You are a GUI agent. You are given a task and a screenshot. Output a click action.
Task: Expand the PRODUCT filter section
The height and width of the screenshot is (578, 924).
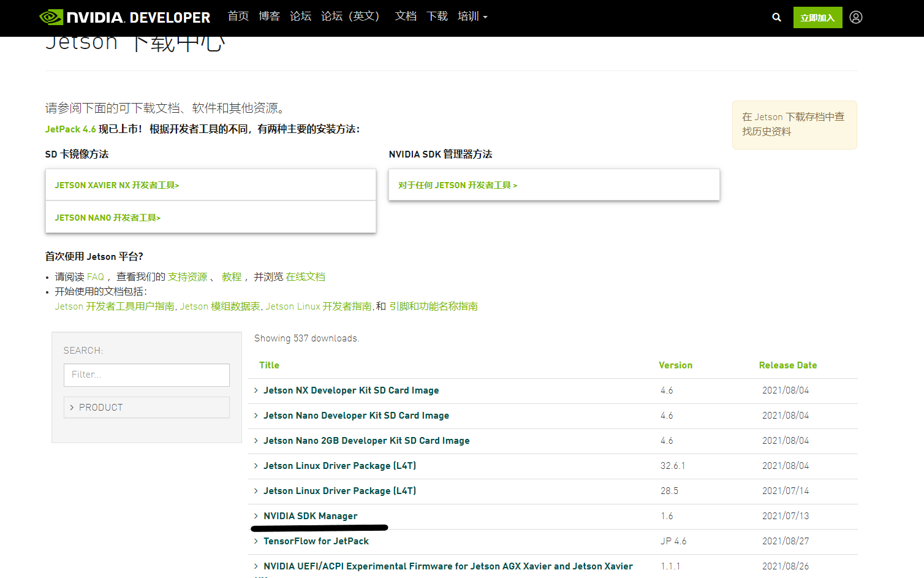point(146,408)
